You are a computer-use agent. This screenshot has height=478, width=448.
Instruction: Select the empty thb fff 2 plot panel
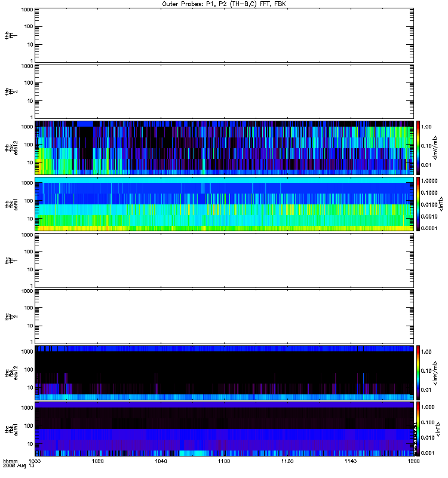[225, 91]
